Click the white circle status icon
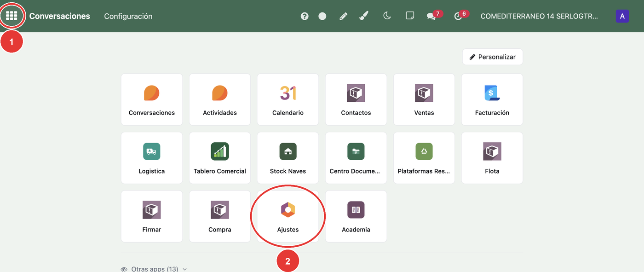644x272 pixels. click(x=322, y=16)
